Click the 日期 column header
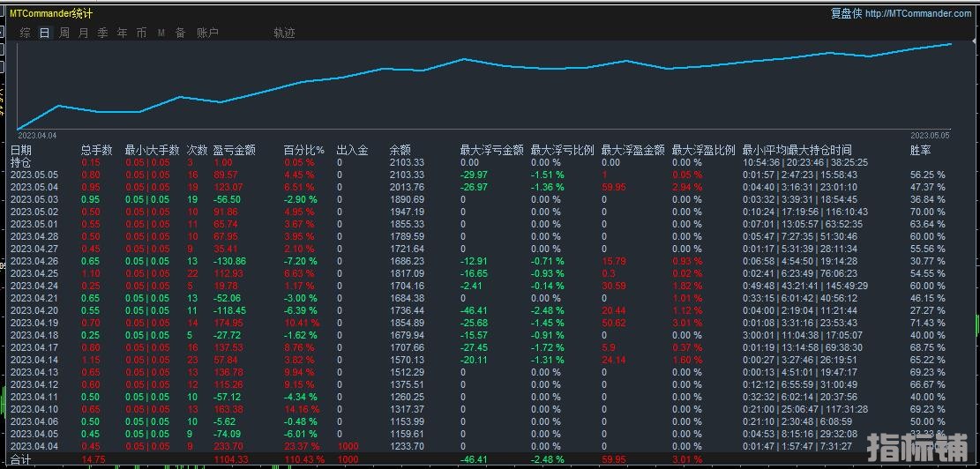Viewport: 980px width, 469px height. [x=21, y=150]
